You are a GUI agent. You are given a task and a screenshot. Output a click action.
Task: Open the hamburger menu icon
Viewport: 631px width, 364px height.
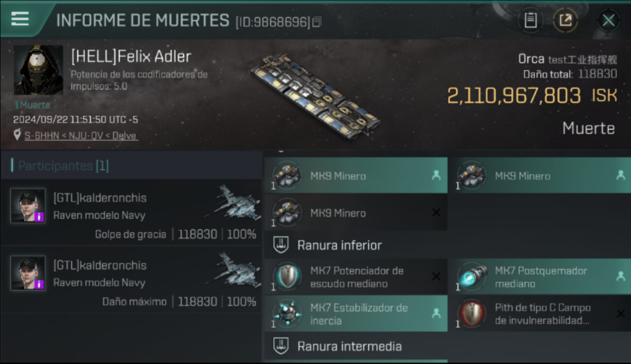pyautogui.click(x=20, y=19)
